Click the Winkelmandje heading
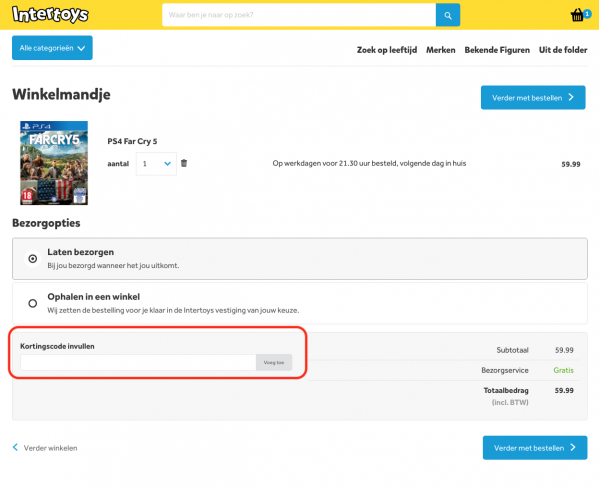This screenshot has width=599, height=489. 61,94
